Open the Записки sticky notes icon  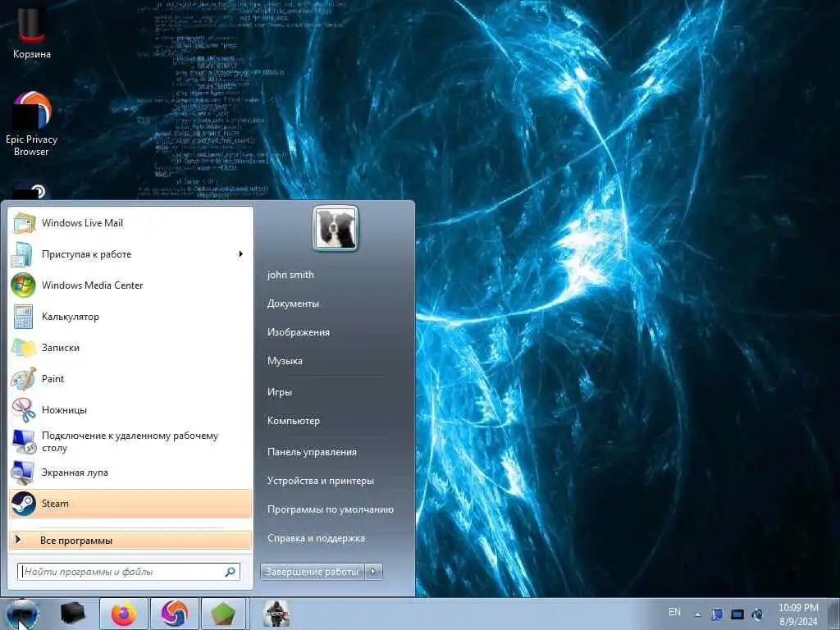point(24,348)
